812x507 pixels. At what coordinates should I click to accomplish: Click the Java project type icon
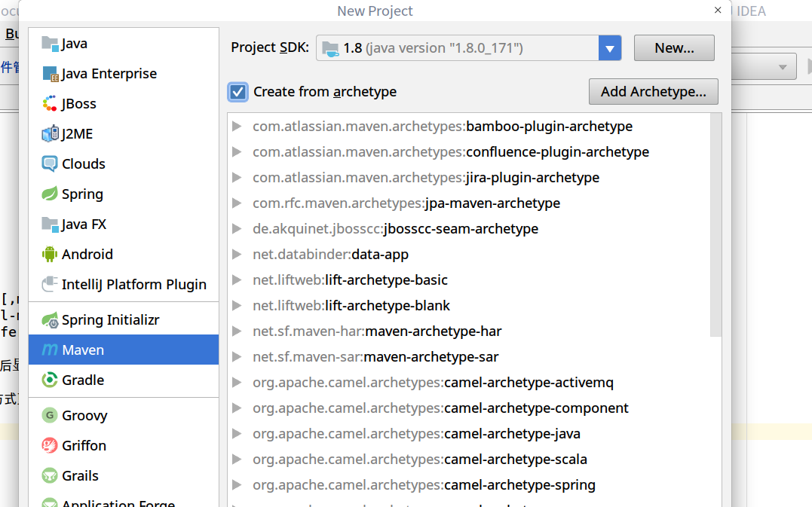coord(50,44)
